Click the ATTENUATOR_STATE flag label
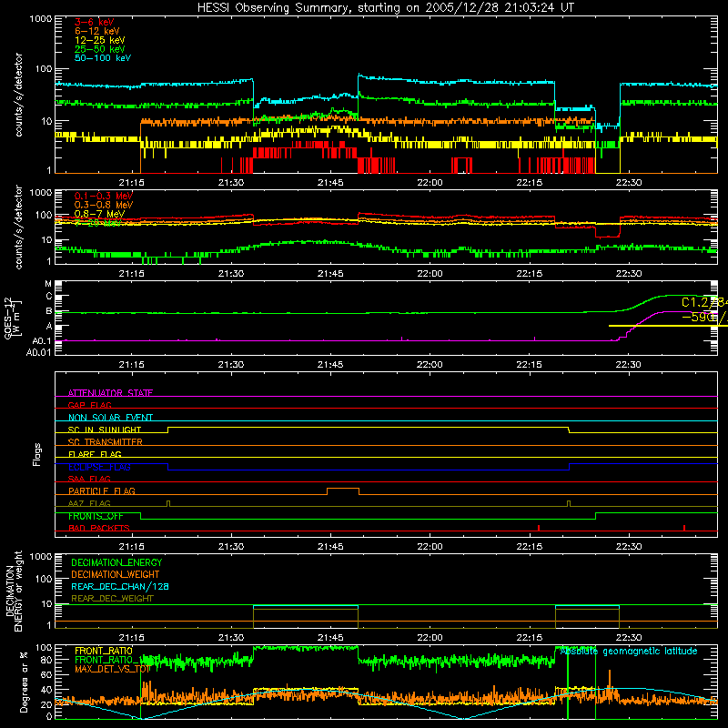 click(x=110, y=393)
